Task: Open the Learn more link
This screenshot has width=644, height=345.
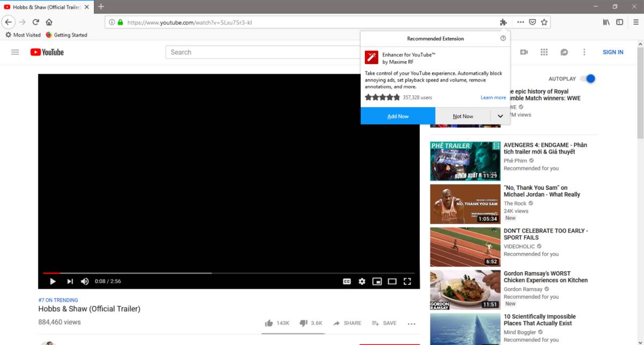Action: [493, 98]
